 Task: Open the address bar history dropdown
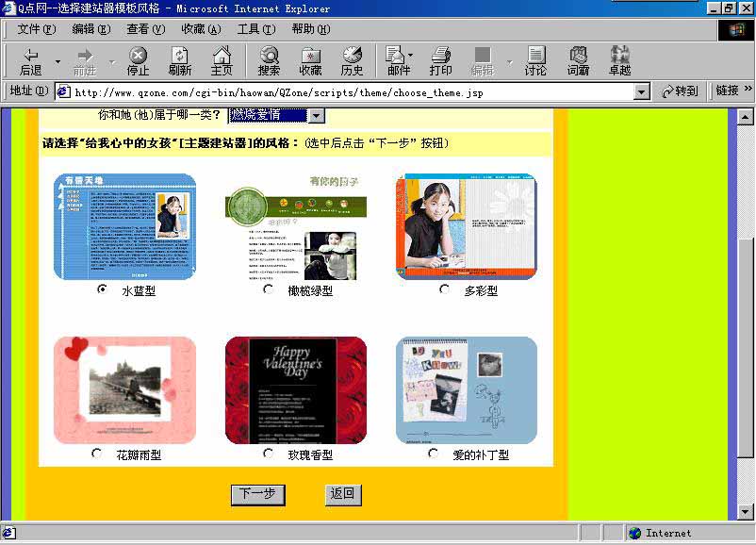(643, 91)
